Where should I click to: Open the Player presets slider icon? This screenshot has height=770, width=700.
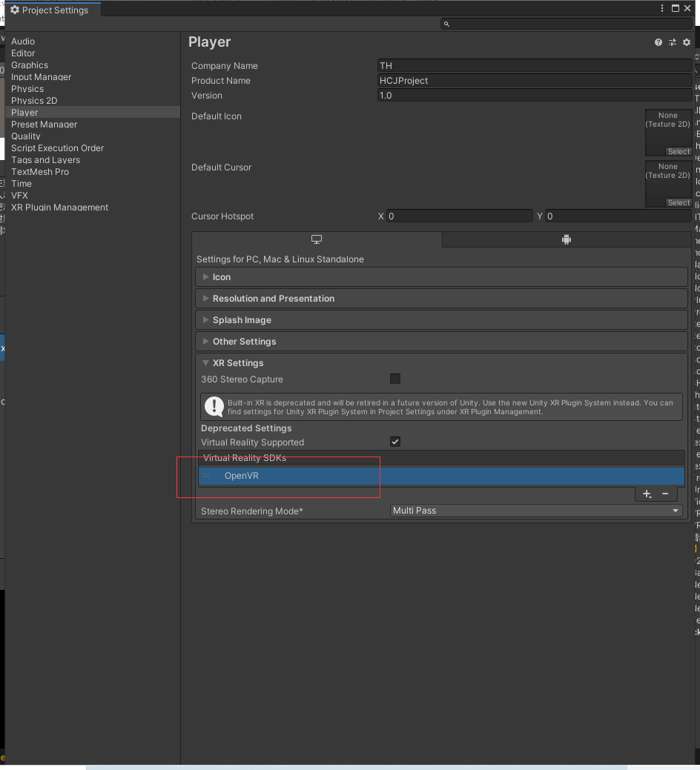click(x=673, y=42)
